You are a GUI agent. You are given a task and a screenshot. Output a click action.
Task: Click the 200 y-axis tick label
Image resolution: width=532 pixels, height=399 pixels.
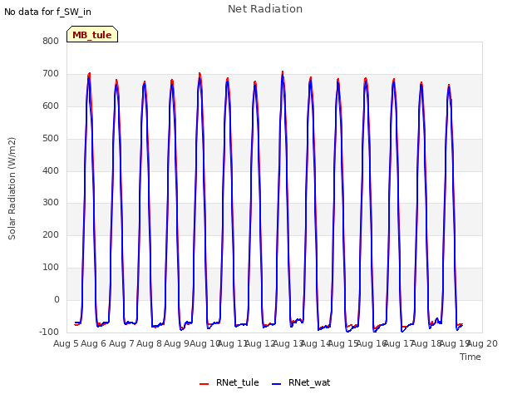[x=51, y=234]
